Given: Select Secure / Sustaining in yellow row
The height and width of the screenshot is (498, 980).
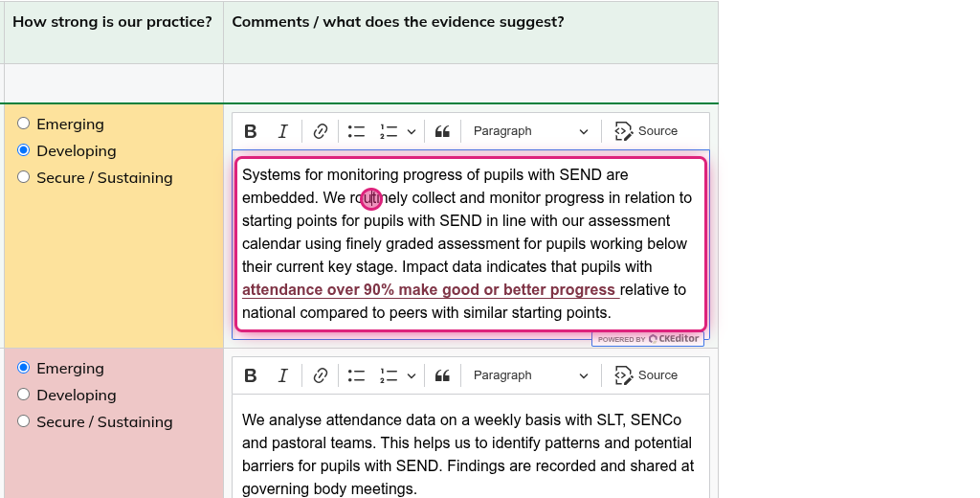Looking at the screenshot, I should [24, 177].
